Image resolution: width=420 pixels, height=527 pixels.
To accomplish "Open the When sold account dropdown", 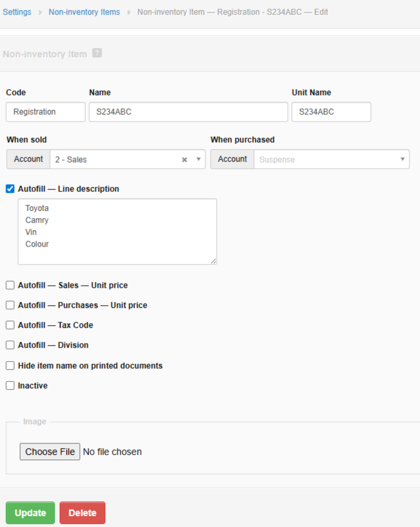I will point(198,160).
